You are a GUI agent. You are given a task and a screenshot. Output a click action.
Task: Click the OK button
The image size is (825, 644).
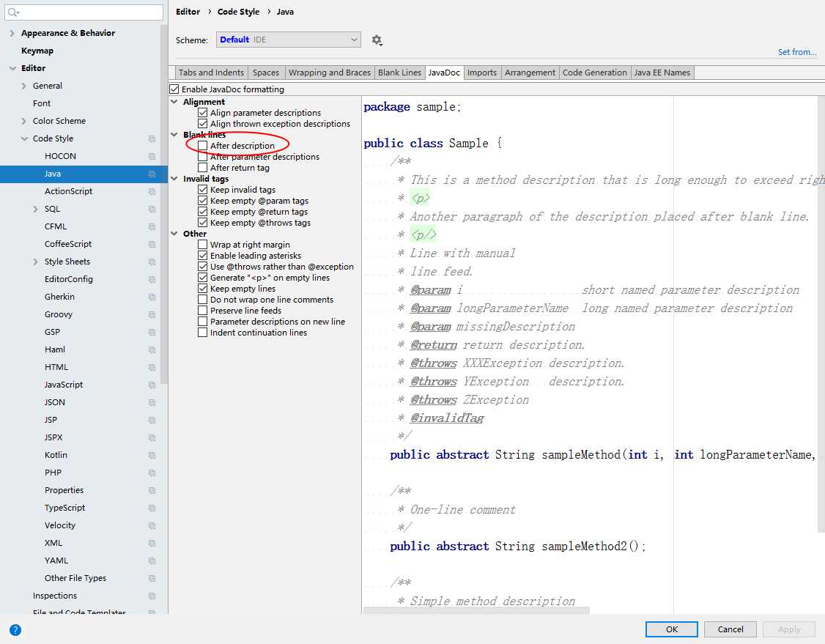[x=672, y=629]
